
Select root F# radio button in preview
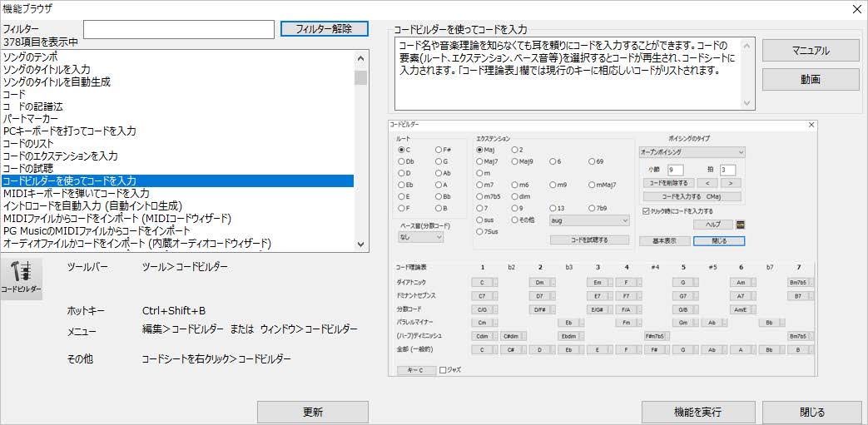click(439, 150)
